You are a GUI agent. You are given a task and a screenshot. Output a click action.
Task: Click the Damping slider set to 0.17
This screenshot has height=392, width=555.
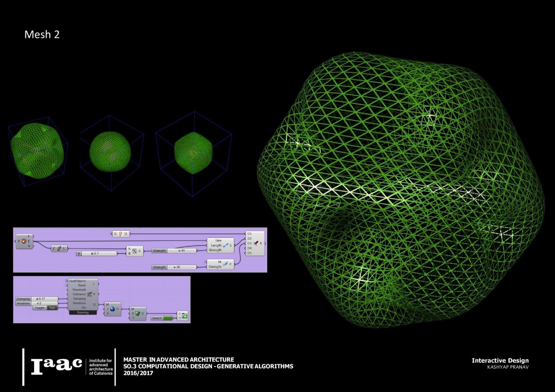point(45,298)
